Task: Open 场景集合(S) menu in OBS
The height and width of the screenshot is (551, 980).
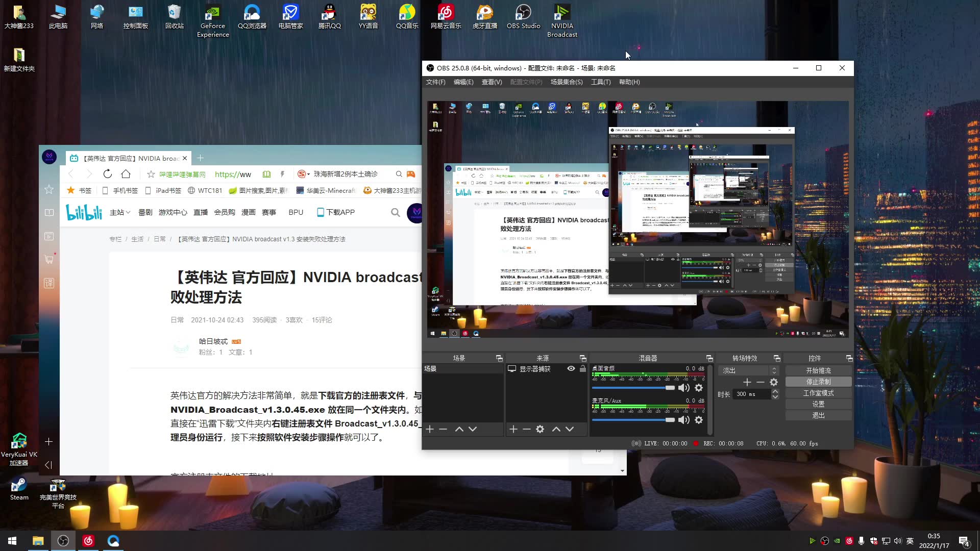Action: [567, 82]
